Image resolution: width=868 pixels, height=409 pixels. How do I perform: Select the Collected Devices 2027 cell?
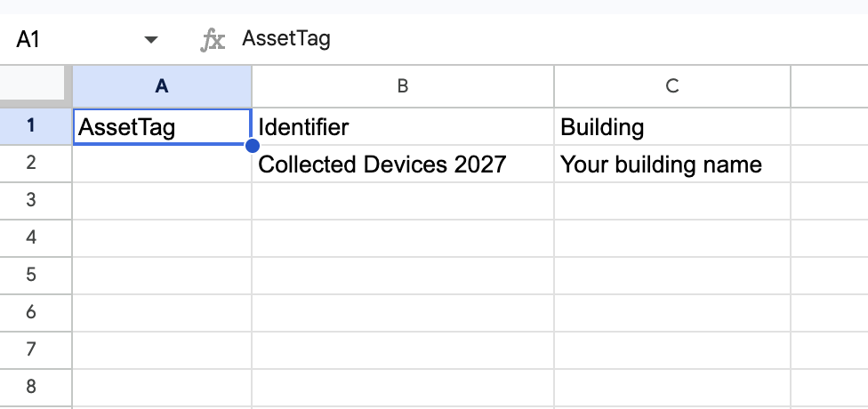pos(403,164)
